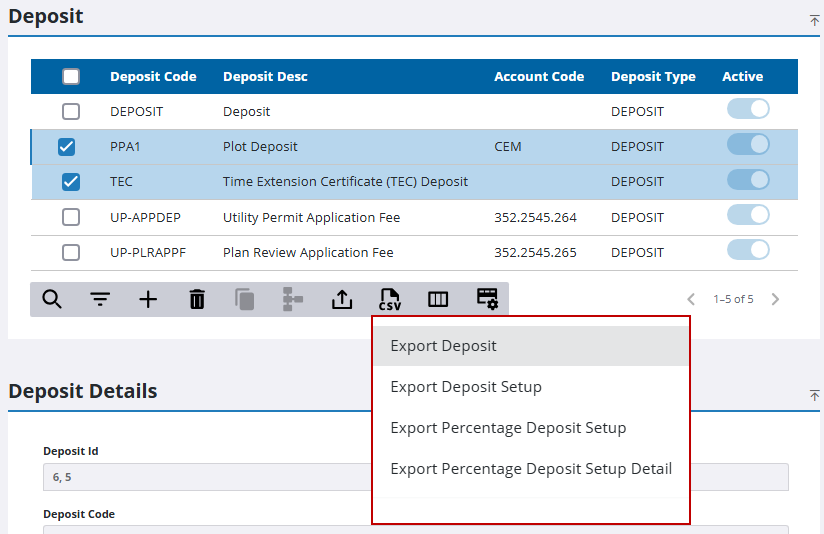Select Export Deposit Setup menu item
The image size is (824, 534).
click(x=466, y=387)
